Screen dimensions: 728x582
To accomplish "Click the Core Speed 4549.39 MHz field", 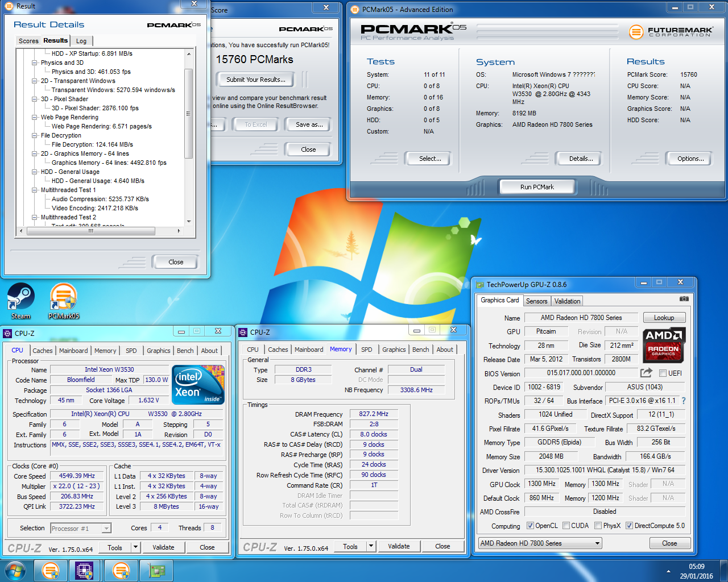I will (x=77, y=476).
